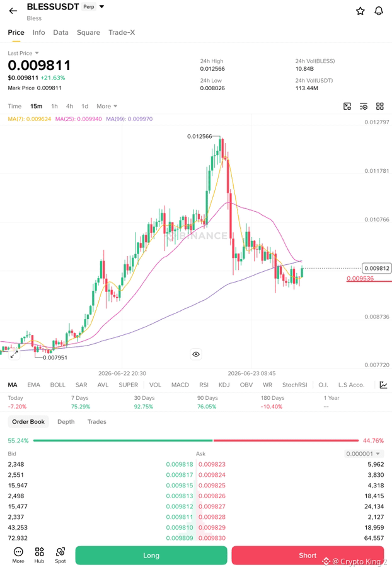Expand the More timeframes dropdown
Image resolution: width=392 pixels, height=572 pixels.
tap(107, 106)
